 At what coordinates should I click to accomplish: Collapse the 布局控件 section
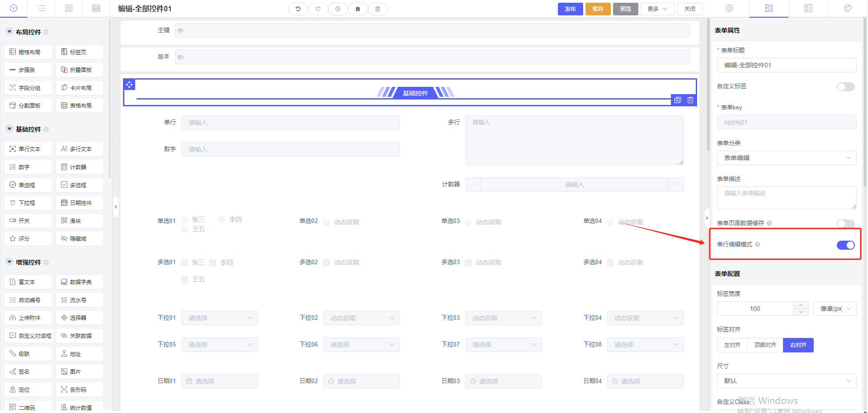pos(9,32)
